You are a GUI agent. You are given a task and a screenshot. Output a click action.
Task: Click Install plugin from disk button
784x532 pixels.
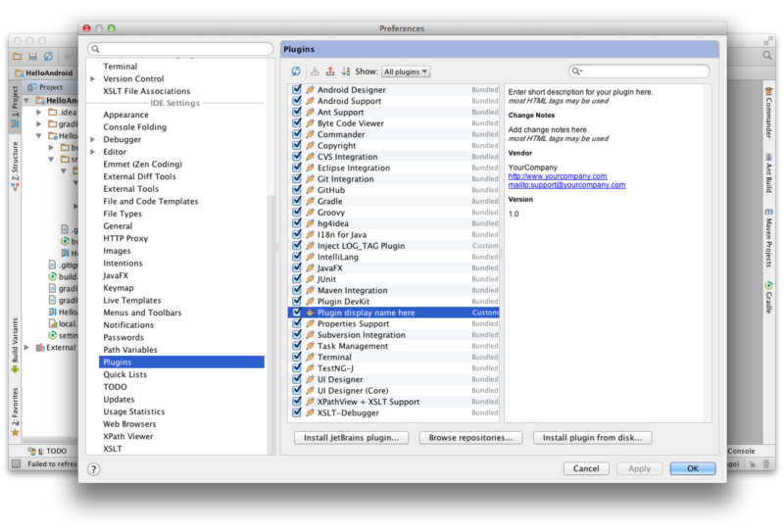coord(593,438)
